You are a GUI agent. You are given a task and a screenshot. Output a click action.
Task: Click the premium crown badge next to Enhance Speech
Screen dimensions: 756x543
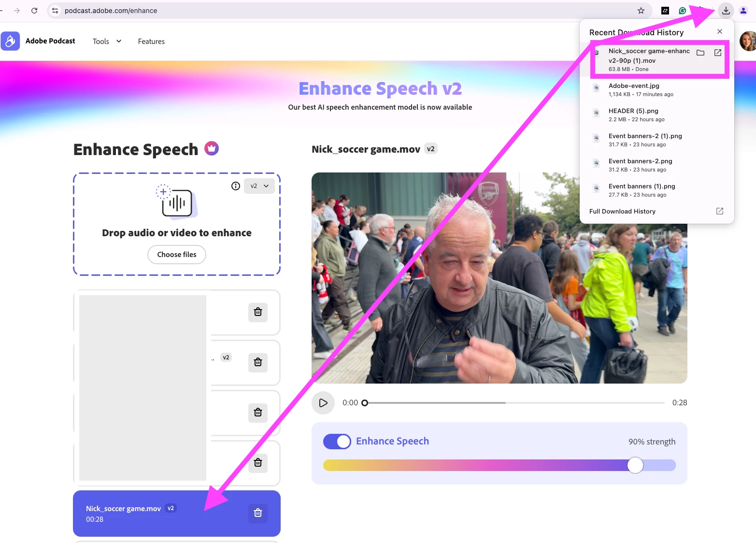(x=212, y=148)
